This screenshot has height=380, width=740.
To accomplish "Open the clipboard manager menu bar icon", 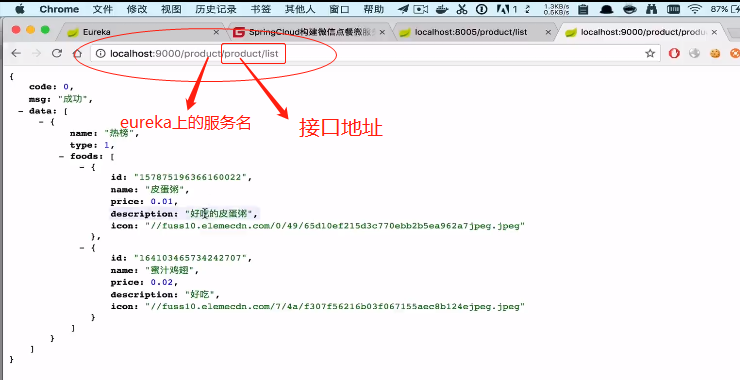I will [583, 8].
